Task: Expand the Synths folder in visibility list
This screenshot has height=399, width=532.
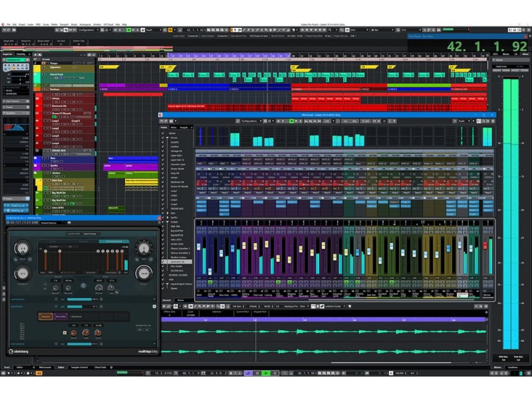Action: [x=167, y=217]
